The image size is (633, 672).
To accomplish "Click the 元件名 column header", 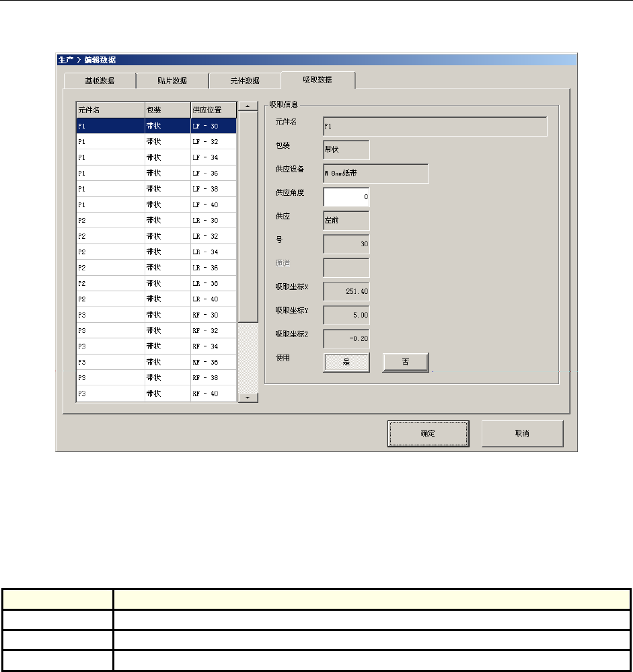I will [110, 110].
